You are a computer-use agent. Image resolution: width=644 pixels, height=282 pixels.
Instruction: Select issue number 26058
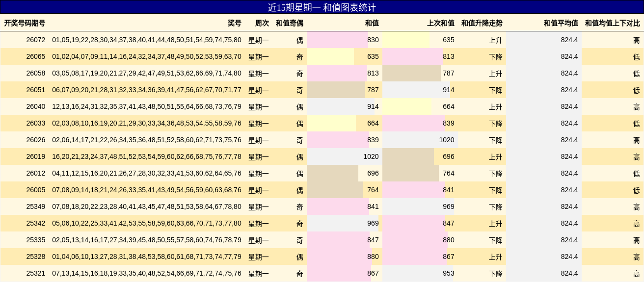tap(36, 73)
